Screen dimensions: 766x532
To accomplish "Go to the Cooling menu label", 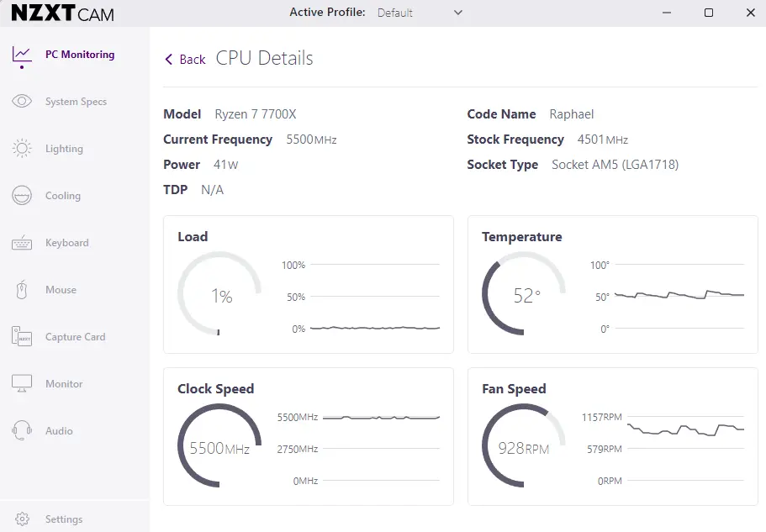I will tap(63, 195).
